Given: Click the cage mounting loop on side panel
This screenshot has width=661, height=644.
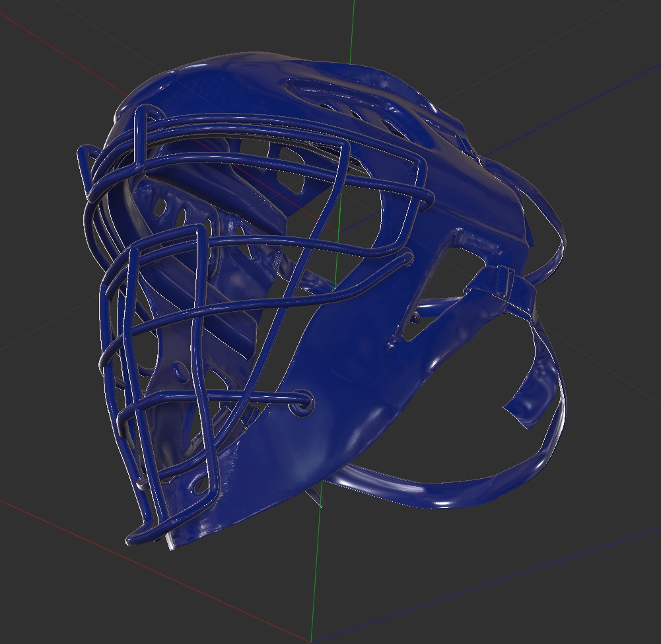Looking at the screenshot, I should pos(302,403).
